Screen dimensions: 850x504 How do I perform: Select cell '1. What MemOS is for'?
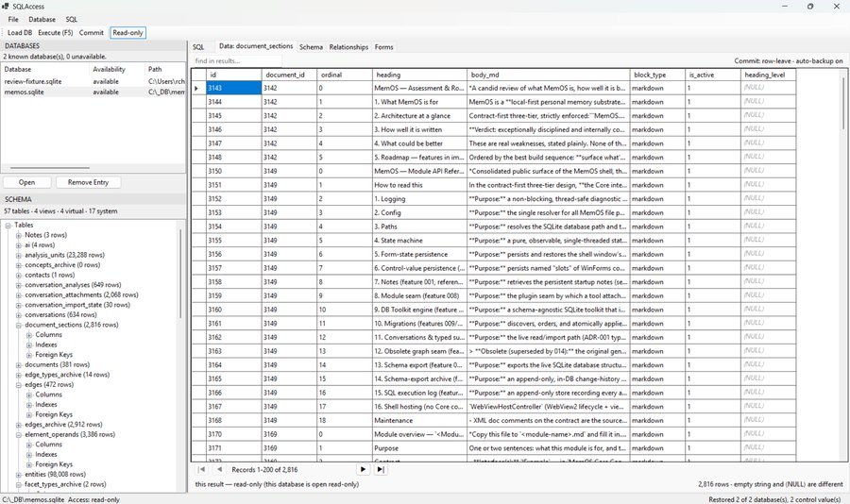[419, 102]
